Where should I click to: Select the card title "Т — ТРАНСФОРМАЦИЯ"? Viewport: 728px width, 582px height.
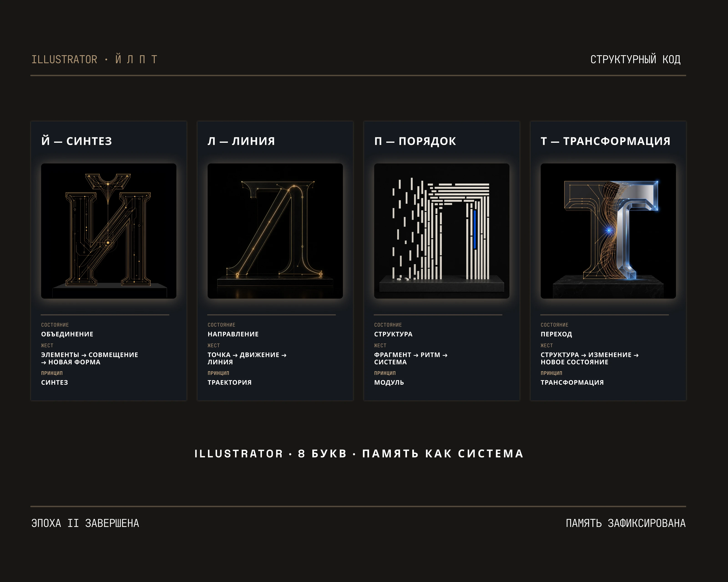(605, 141)
